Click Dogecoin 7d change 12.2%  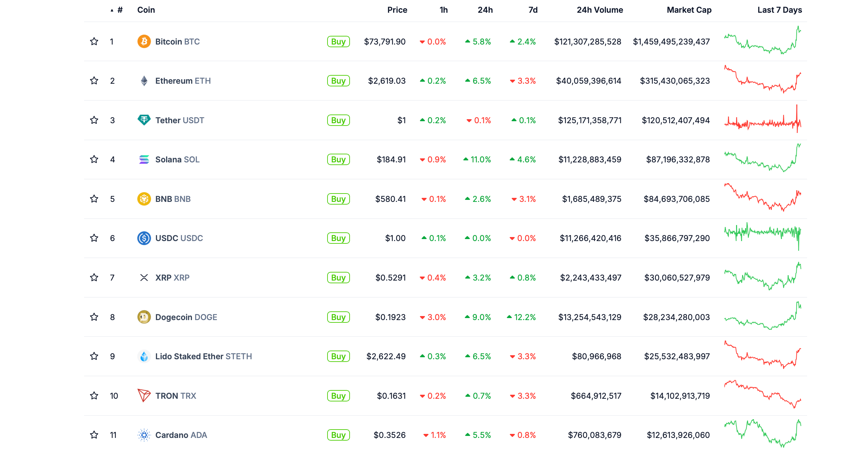521,317
